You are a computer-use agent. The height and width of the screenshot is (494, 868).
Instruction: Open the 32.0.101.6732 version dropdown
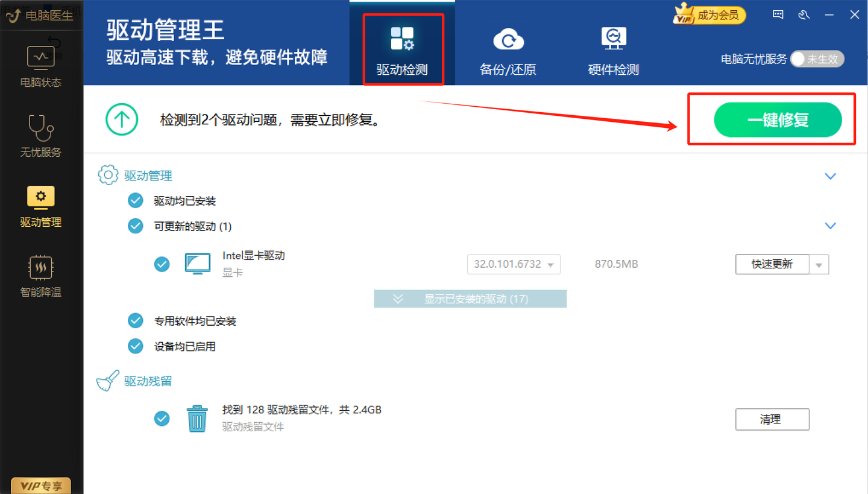pos(514,264)
